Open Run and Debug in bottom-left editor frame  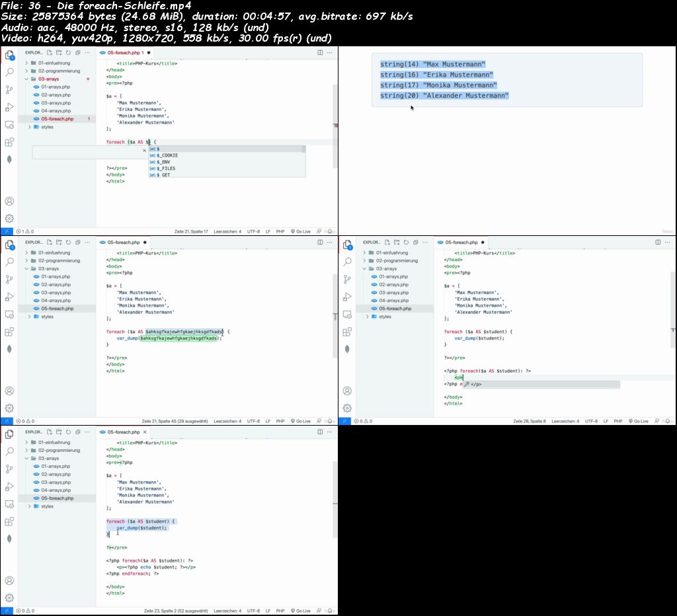tap(9, 486)
